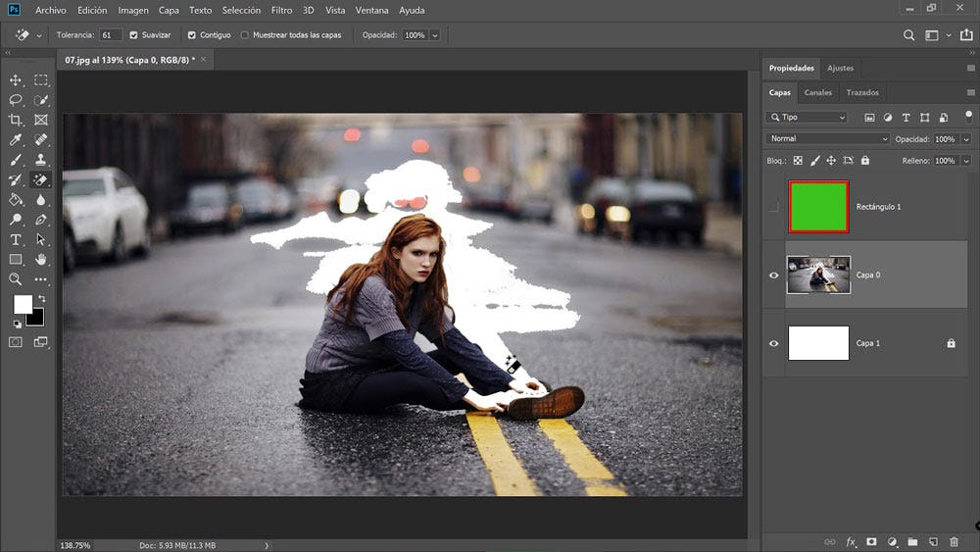Open the Archivo menu

coord(51,10)
